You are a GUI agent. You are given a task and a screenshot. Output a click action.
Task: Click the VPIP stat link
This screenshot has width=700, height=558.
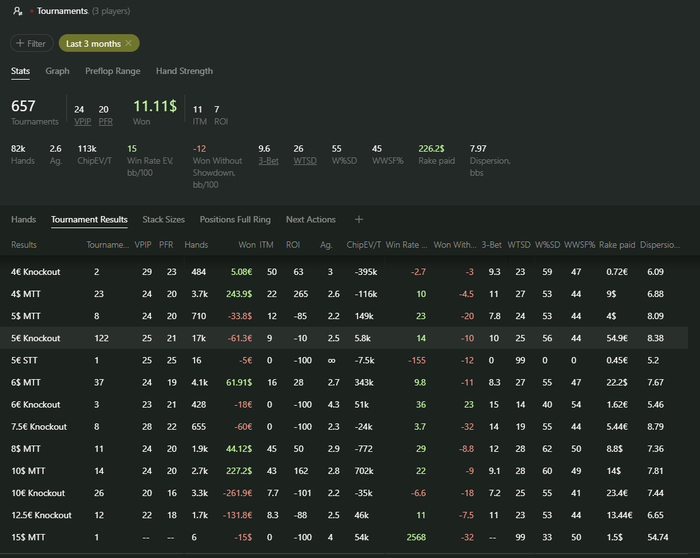tap(83, 121)
